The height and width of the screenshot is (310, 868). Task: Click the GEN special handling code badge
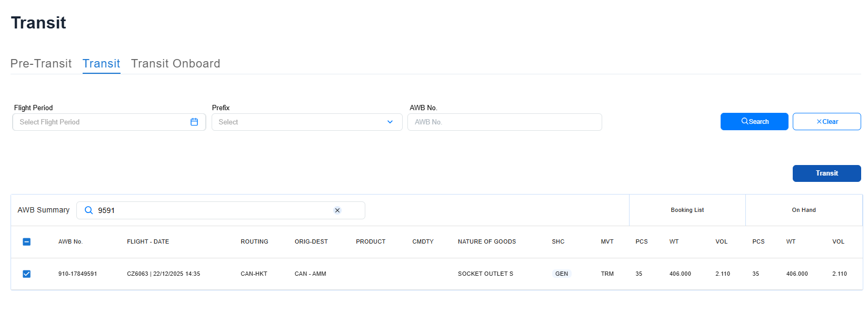click(562, 274)
